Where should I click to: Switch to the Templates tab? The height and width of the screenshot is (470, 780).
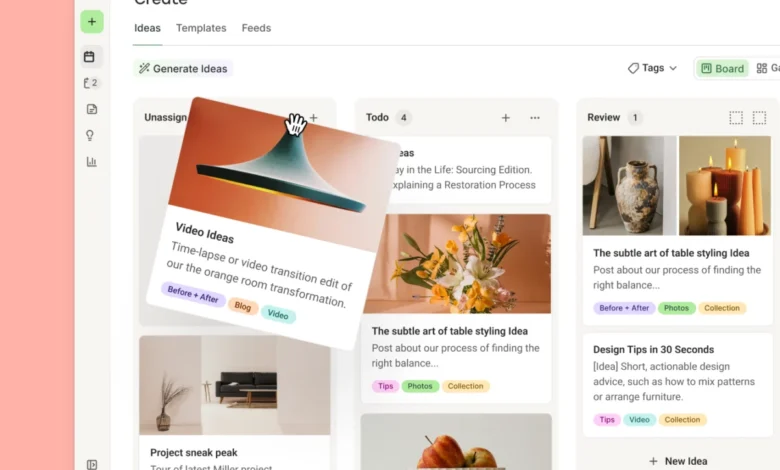coord(201,28)
